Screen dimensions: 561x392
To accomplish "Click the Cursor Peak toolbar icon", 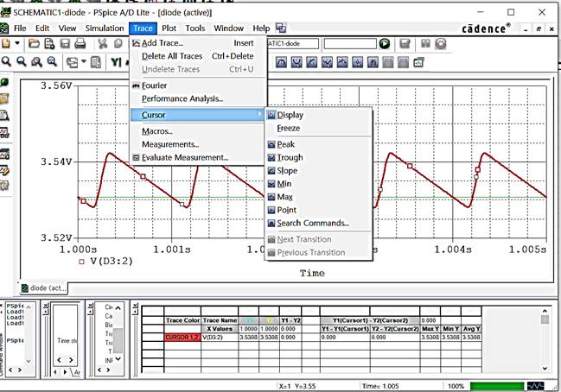I will [x=281, y=62].
